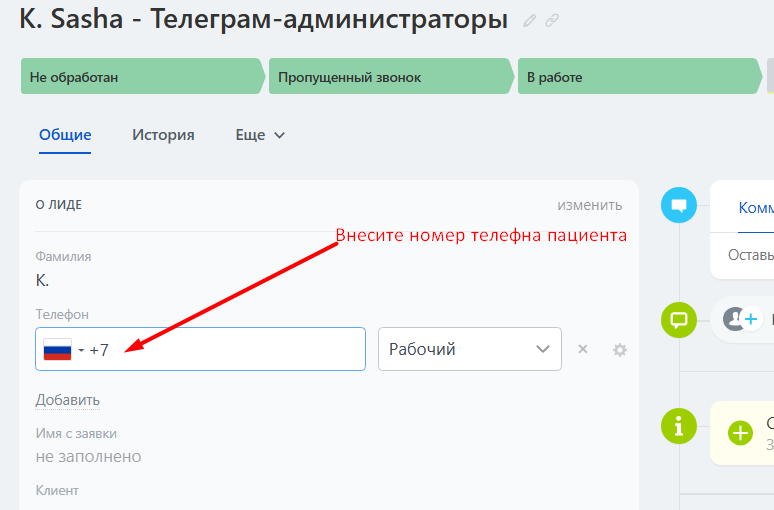Select the 'Не обработан' stage
774x510 pixels.
(142, 77)
